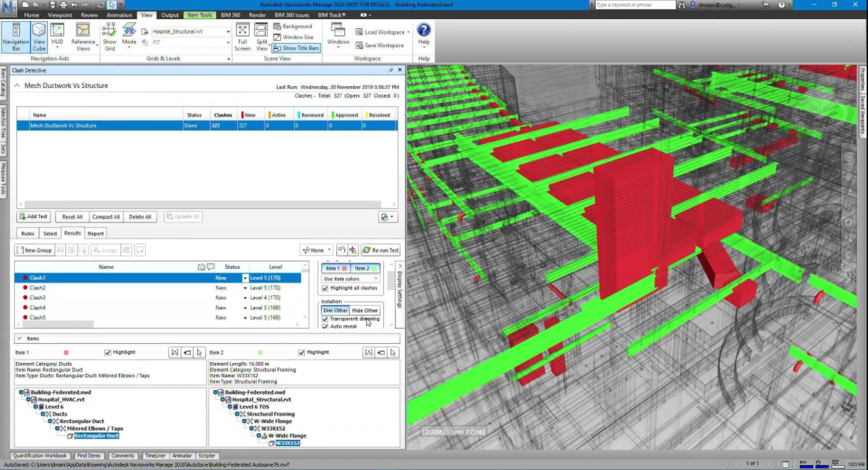Screen dimensions: 868x470
Task: Click Item 2 green color swatch
Action: [260, 353]
